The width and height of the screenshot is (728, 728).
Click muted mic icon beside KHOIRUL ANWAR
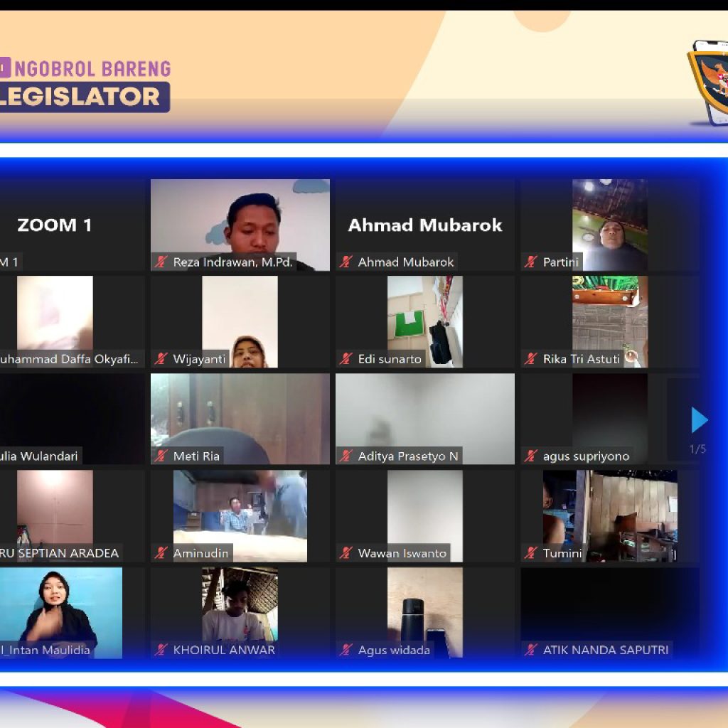click(x=161, y=650)
